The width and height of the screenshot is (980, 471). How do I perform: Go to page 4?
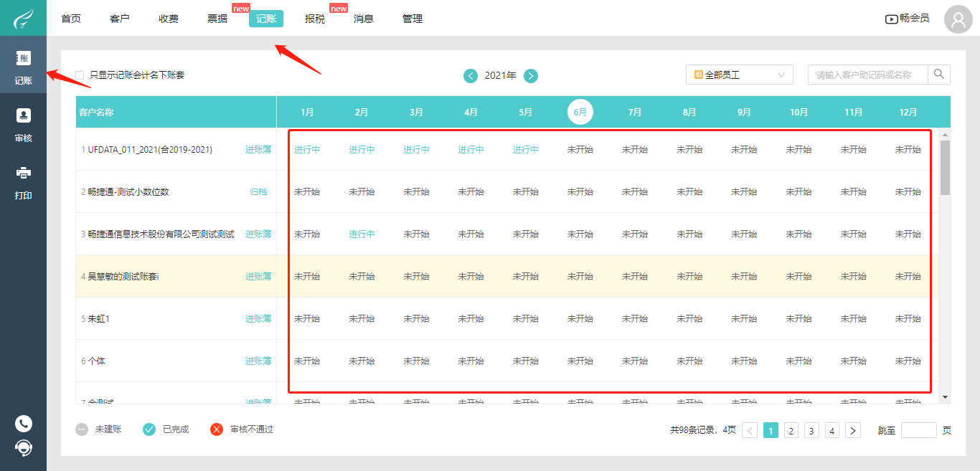pyautogui.click(x=832, y=430)
